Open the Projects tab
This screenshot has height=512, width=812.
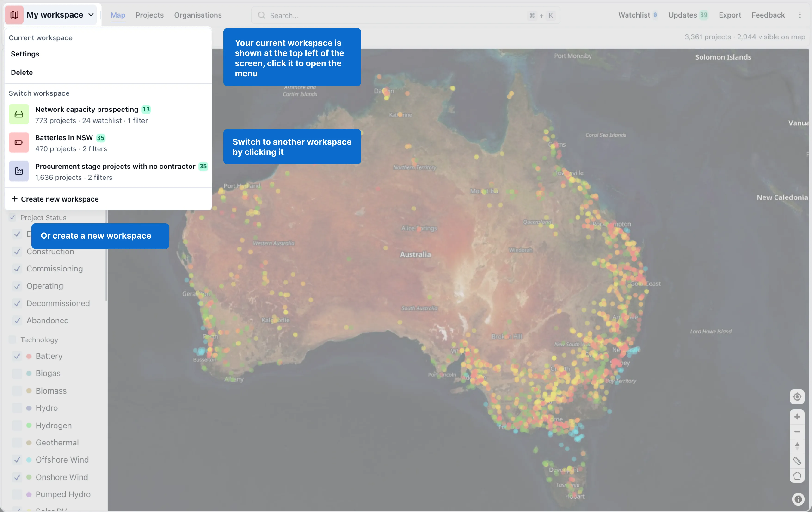click(x=149, y=15)
